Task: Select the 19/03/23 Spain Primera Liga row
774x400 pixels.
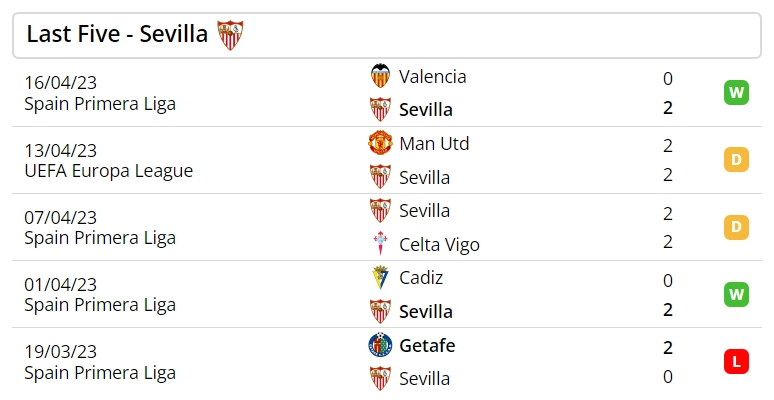Action: click(x=387, y=361)
